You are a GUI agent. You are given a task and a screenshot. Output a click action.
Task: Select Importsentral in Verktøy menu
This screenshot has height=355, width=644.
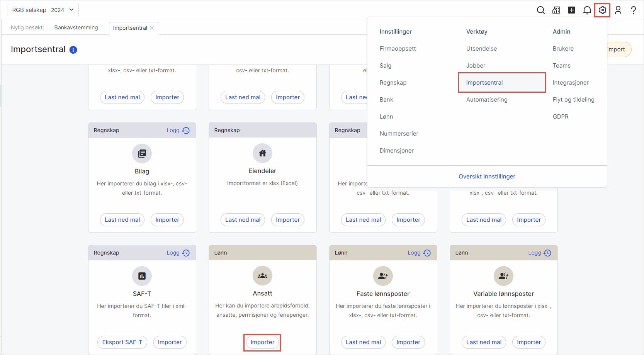pos(484,83)
